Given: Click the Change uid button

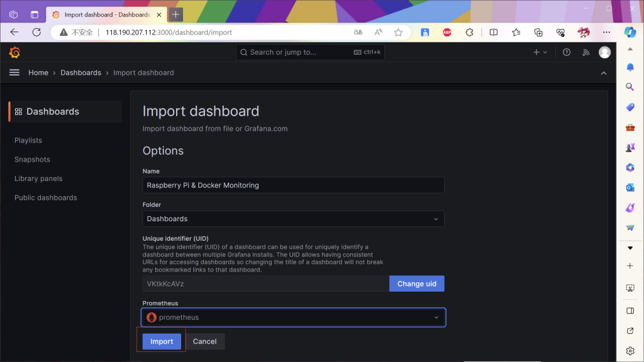Looking at the screenshot, I should pyautogui.click(x=416, y=283).
